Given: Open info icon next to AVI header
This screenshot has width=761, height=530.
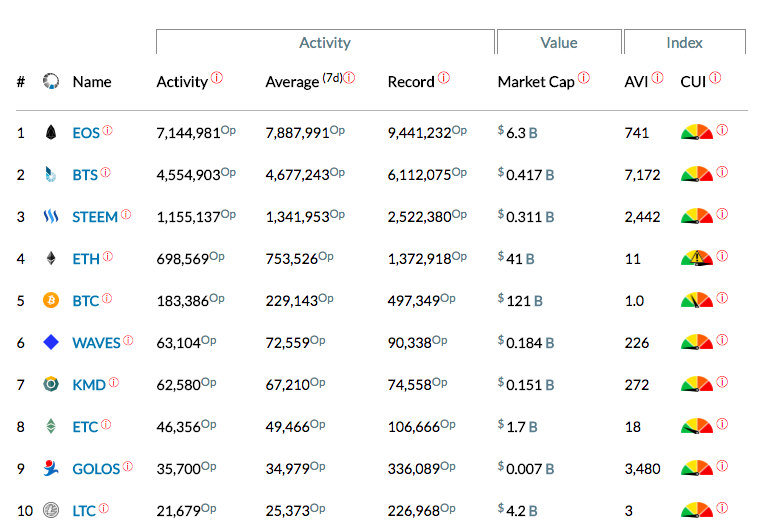Looking at the screenshot, I should click(658, 78).
